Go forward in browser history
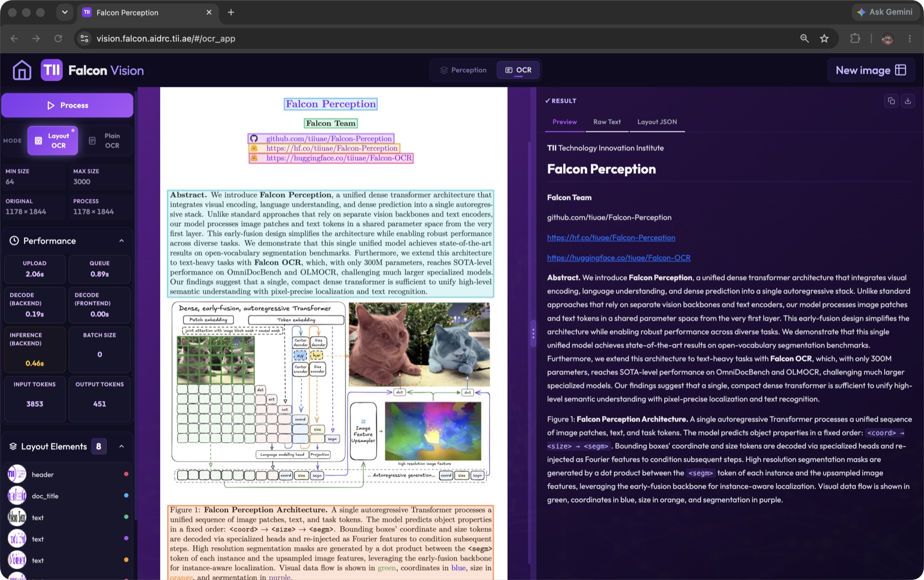 36,39
